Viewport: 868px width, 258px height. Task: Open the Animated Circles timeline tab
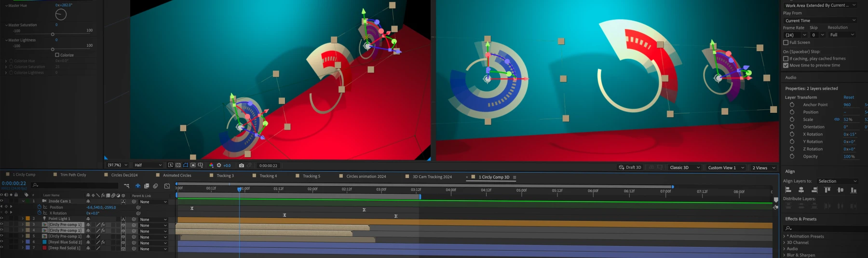click(177, 176)
